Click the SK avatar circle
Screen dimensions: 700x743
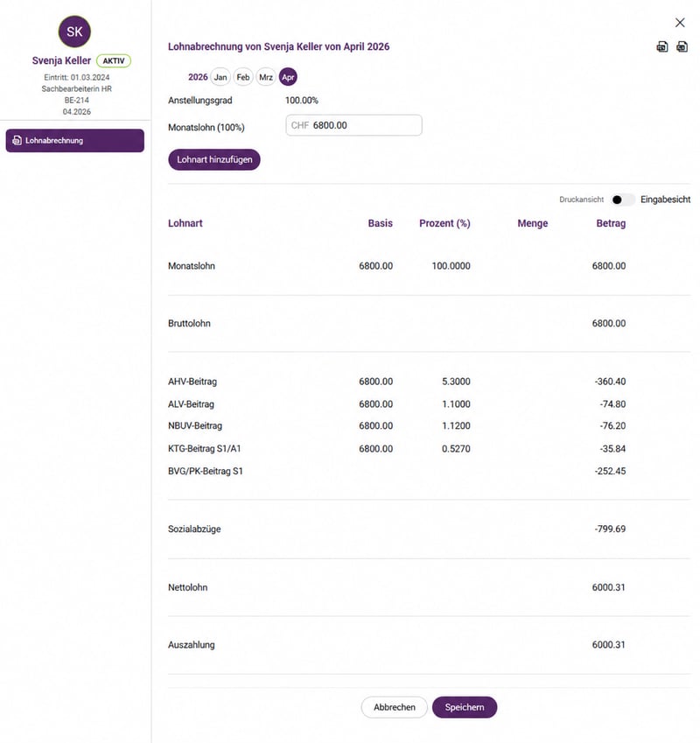tap(74, 32)
